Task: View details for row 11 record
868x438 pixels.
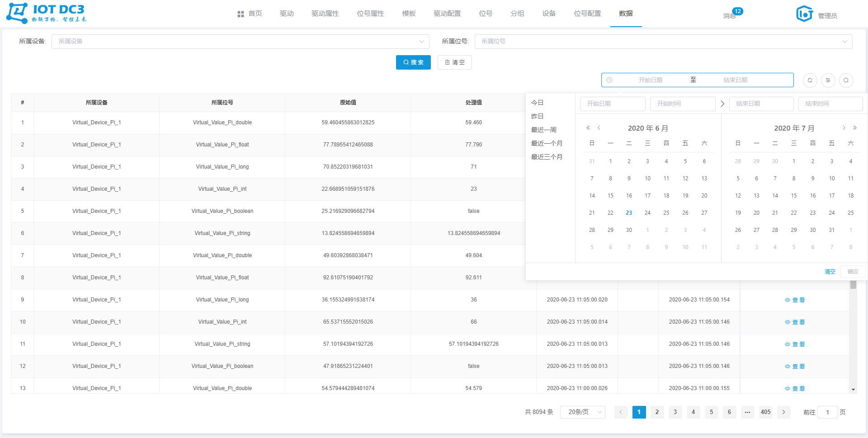Action: [x=795, y=344]
